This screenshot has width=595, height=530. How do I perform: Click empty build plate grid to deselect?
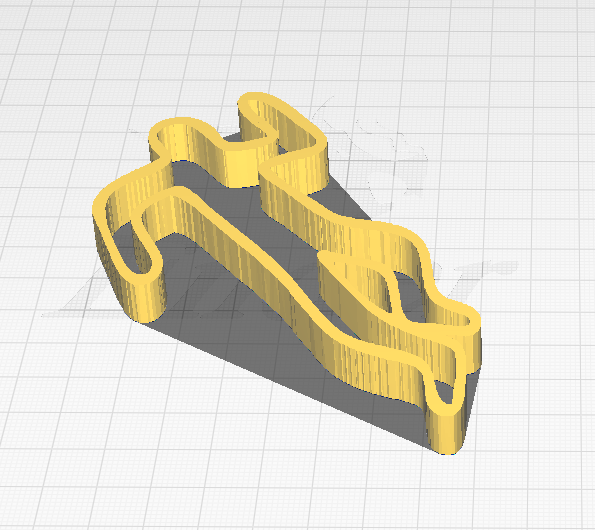click(x=114, y=436)
